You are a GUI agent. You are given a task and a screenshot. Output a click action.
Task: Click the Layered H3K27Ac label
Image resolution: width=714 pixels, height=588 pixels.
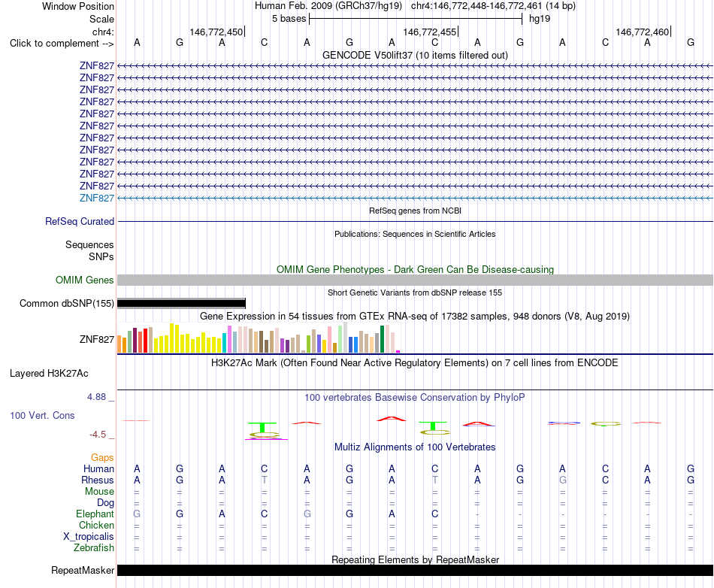coord(49,374)
